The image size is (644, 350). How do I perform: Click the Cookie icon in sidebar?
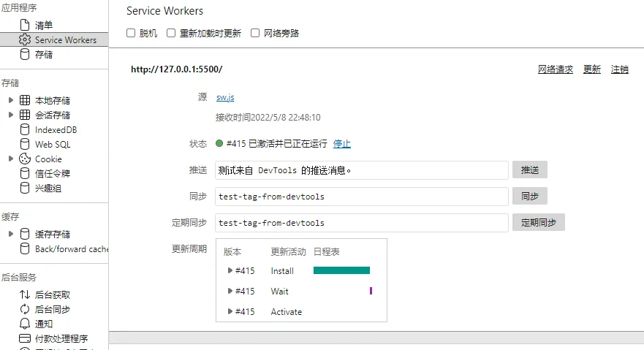25,159
